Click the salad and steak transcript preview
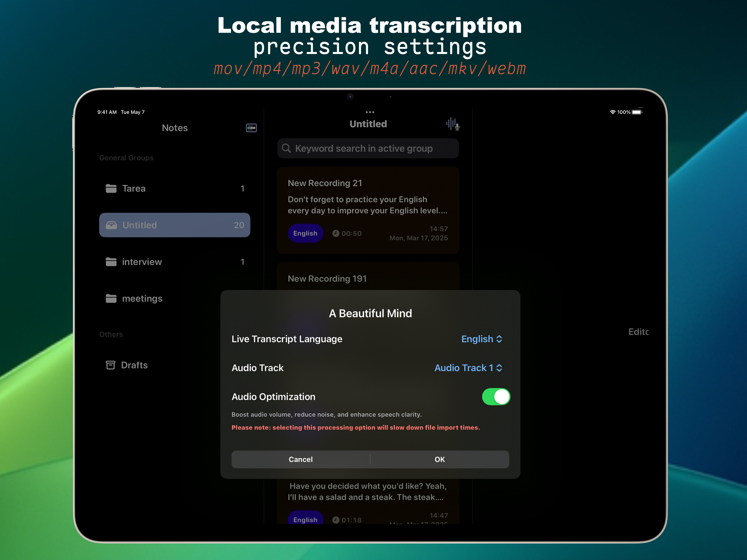 tap(367, 491)
